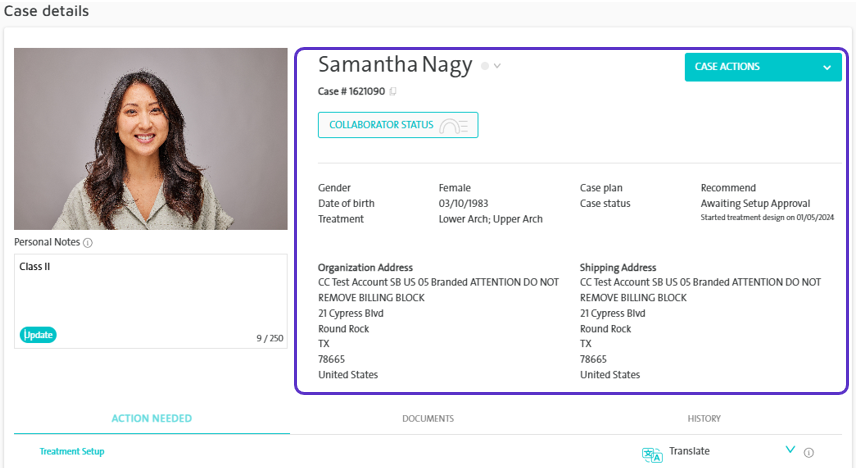This screenshot has height=468, width=856.
Task: Click the Translate language icon
Action: (652, 454)
